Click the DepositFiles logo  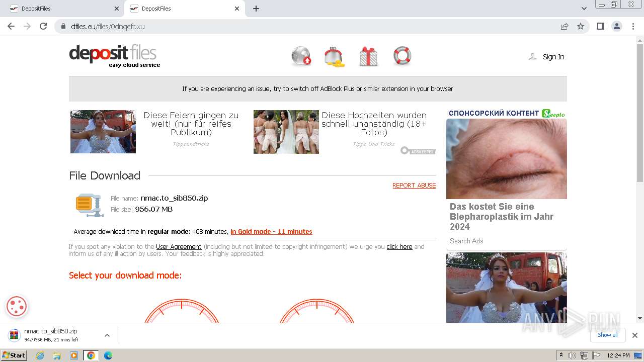coord(115,56)
